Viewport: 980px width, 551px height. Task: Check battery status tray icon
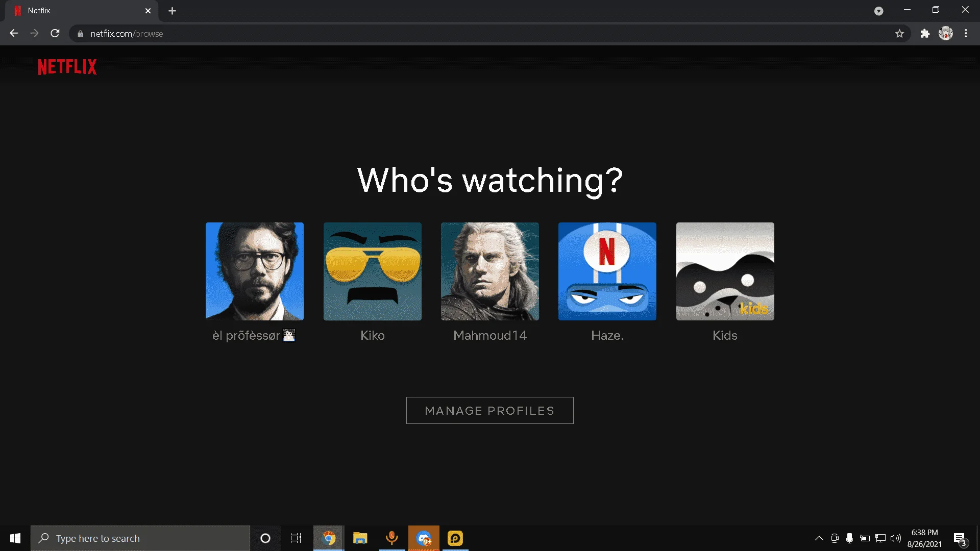tap(865, 538)
